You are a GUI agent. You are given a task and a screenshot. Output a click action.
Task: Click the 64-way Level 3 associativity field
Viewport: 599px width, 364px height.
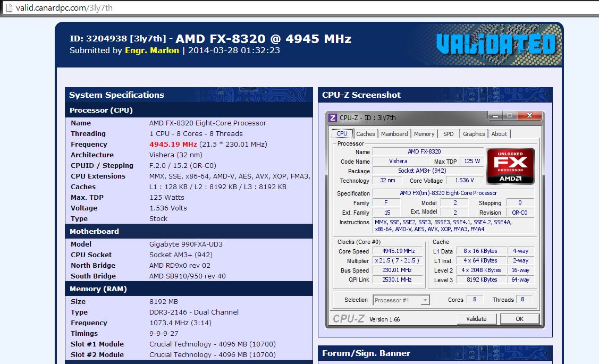point(521,280)
